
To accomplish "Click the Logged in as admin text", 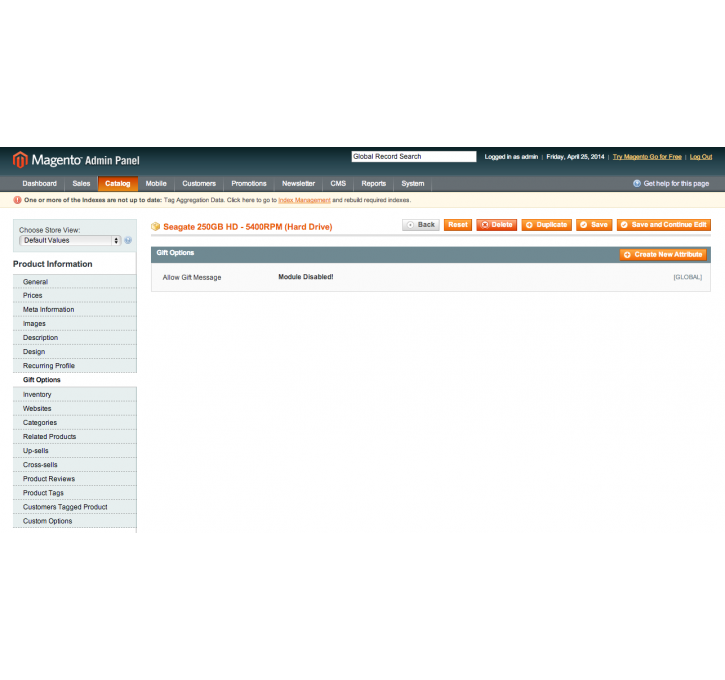I will (511, 157).
